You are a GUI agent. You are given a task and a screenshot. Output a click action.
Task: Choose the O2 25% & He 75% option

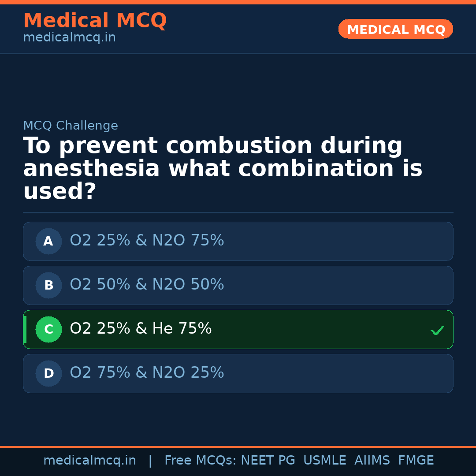tap(141, 329)
